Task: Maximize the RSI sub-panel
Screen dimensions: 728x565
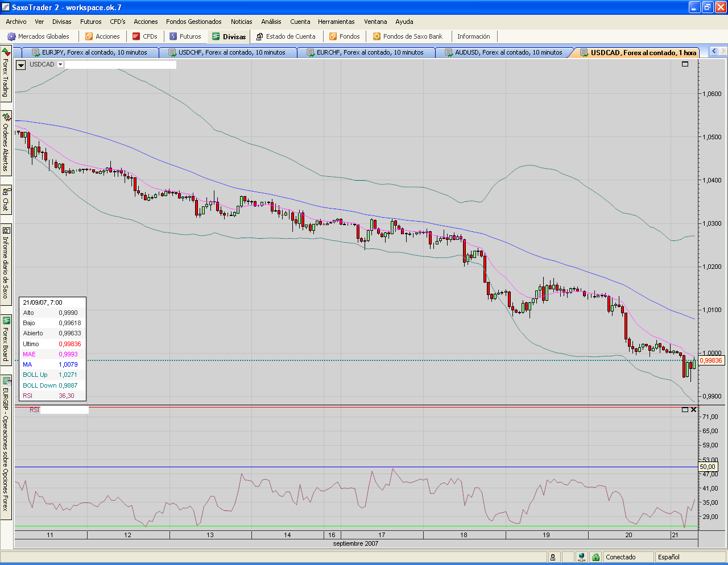Action: coord(685,410)
